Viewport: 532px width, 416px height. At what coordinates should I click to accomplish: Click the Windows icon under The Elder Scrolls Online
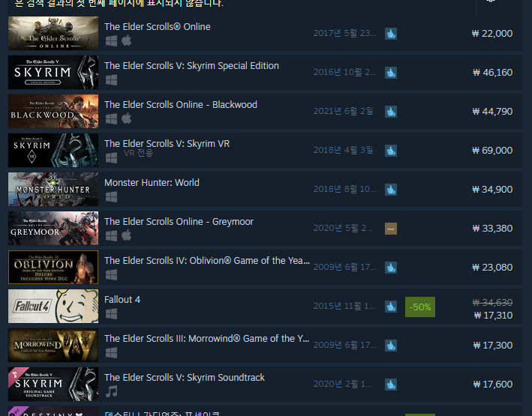coord(111,41)
